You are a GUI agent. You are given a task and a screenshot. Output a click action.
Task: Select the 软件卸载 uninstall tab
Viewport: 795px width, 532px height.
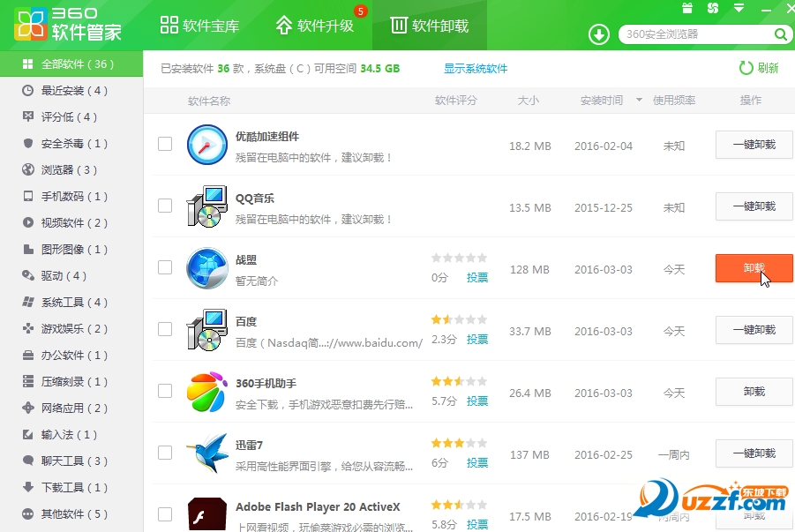point(430,26)
